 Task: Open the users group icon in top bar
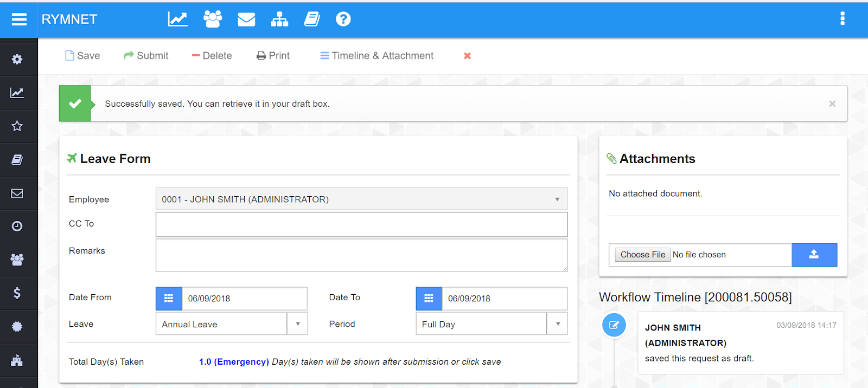212,20
